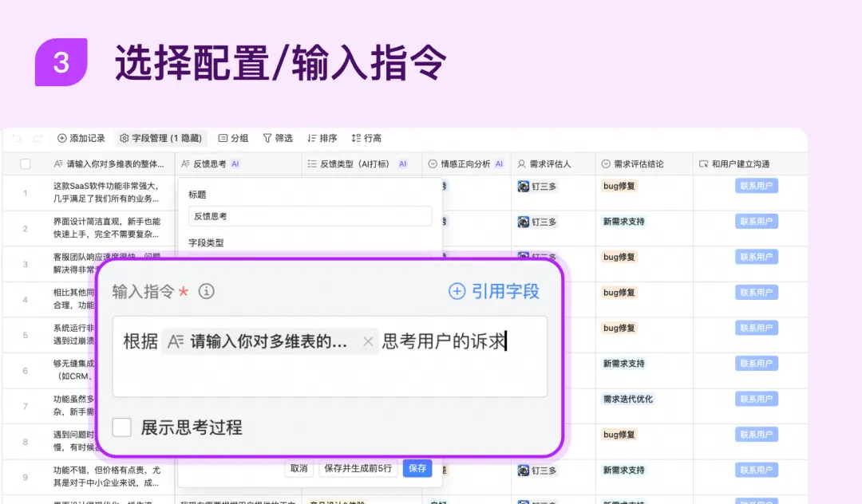Select the bug修复 tag in row 5
This screenshot has height=504, width=862.
tap(619, 329)
